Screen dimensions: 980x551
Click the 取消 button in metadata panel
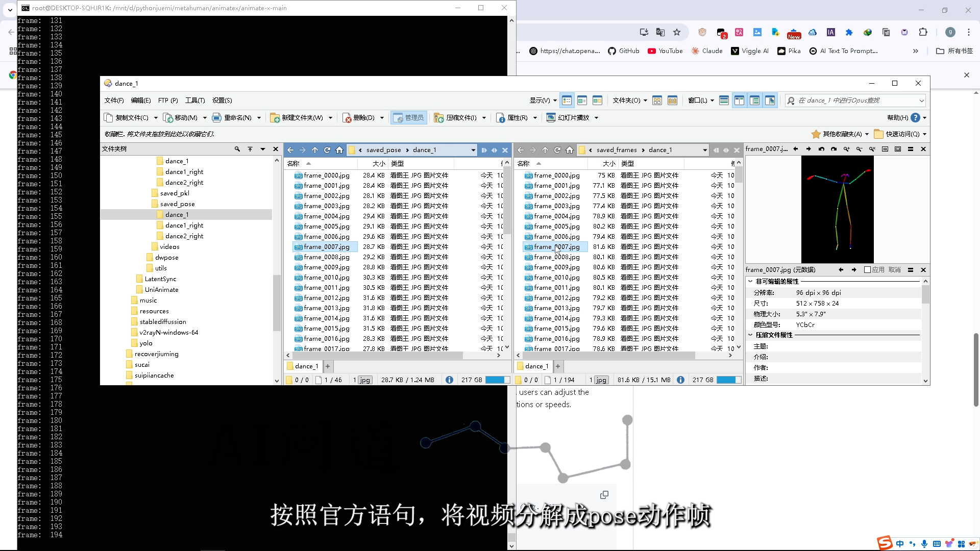tap(894, 270)
